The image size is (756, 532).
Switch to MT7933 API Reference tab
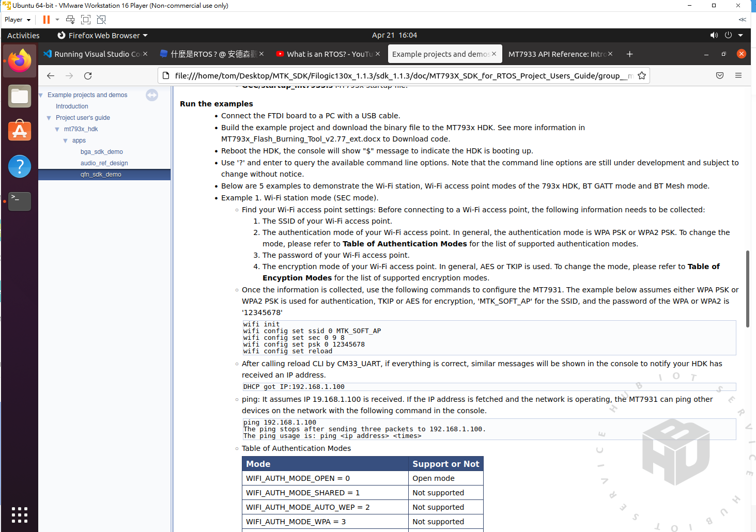561,54
